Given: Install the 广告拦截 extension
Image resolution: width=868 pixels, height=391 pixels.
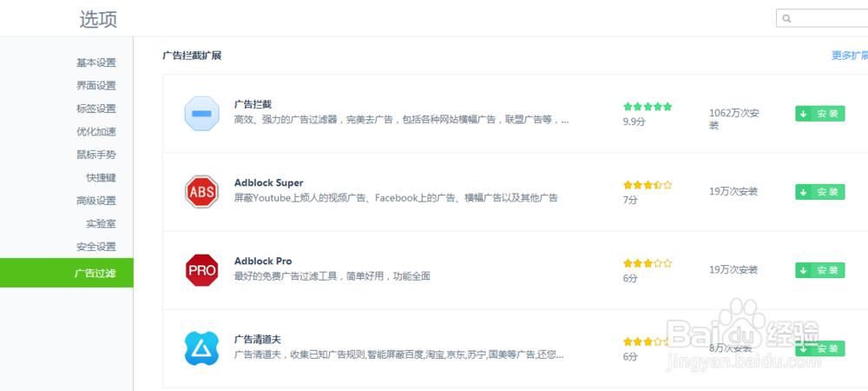Looking at the screenshot, I should [x=819, y=114].
